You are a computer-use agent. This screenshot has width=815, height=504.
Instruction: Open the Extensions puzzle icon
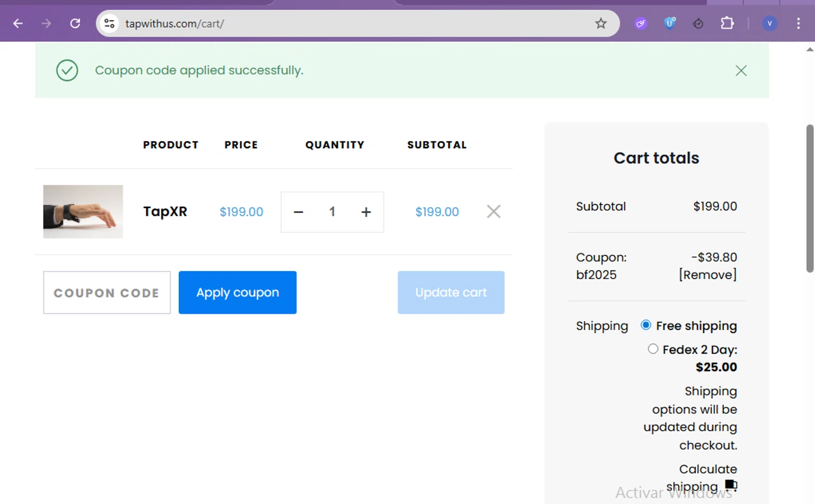click(727, 23)
